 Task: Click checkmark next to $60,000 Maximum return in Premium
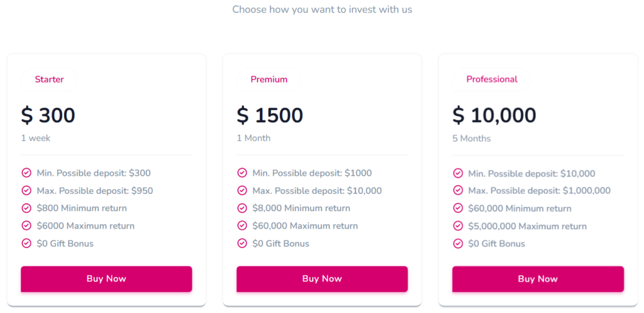[242, 225]
